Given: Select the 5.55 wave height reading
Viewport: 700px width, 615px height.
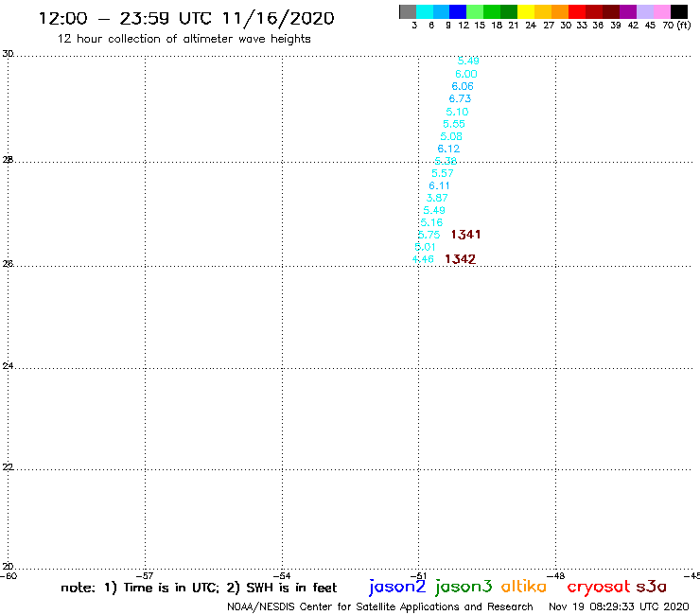Looking at the screenshot, I should click(454, 124).
